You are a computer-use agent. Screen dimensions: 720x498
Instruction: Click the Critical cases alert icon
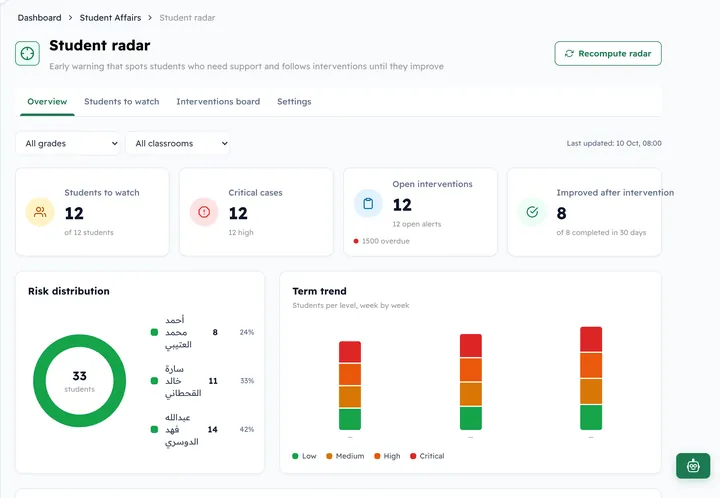coord(204,212)
